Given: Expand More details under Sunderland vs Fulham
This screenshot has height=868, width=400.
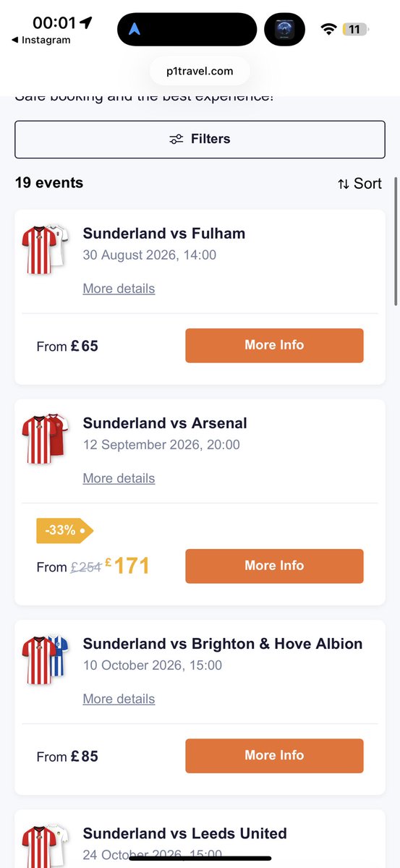Looking at the screenshot, I should tap(119, 289).
